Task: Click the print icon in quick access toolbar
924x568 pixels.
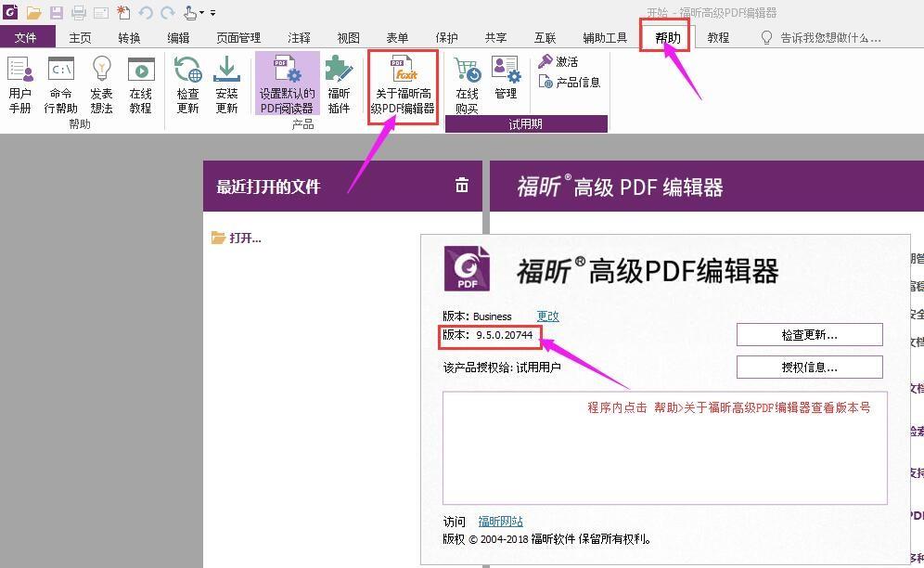Action: 78,10
